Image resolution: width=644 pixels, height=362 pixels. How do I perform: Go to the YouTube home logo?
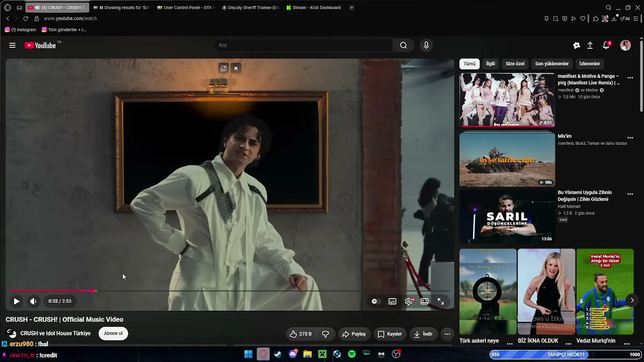pos(40,45)
